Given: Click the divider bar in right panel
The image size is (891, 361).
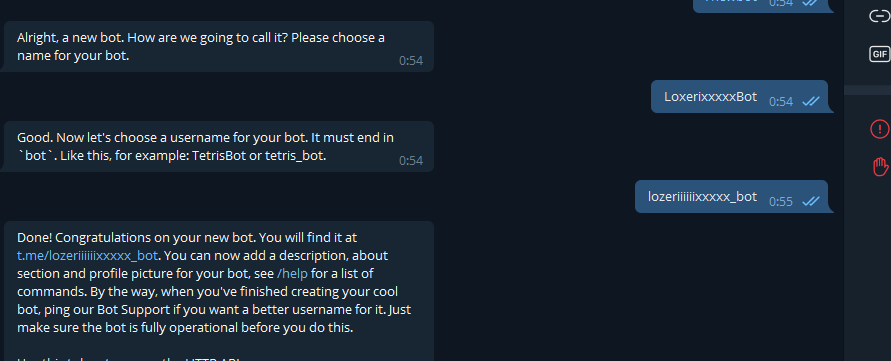Looking at the screenshot, I should (868, 90).
